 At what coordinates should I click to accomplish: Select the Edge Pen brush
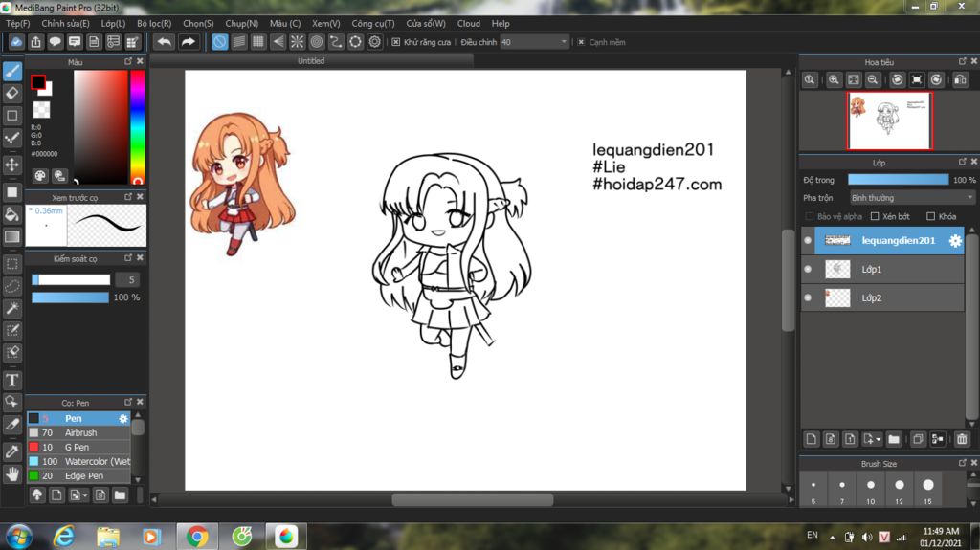pyautogui.click(x=78, y=475)
